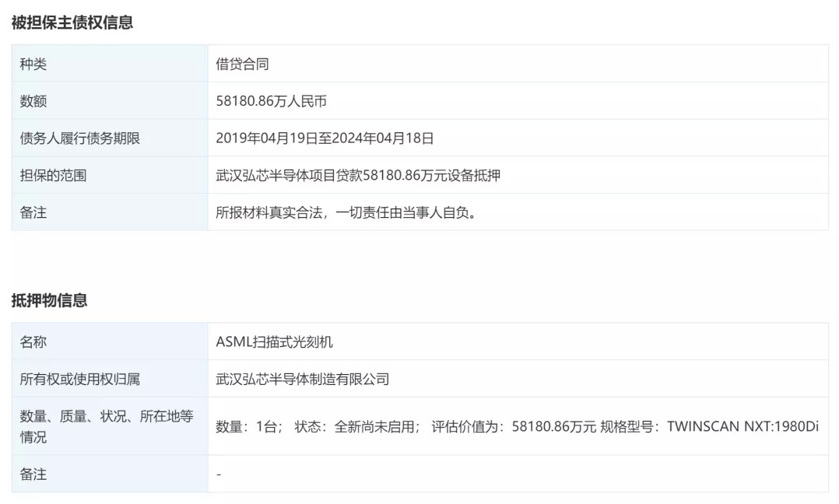Select the 58180.86万人民币 amount value
The height and width of the screenshot is (504, 839).
coord(276,101)
